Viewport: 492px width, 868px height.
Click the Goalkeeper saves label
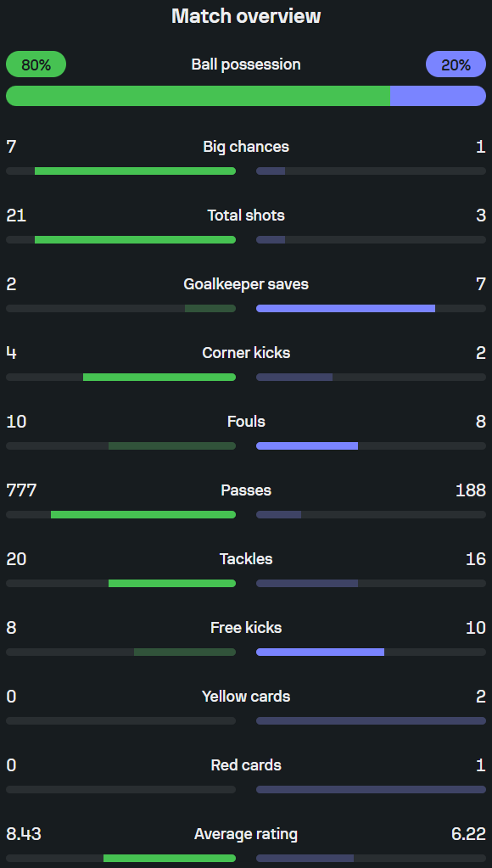click(246, 284)
